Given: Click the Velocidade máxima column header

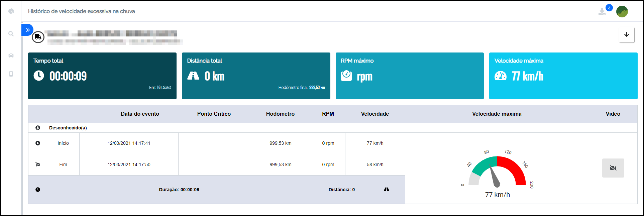Looking at the screenshot, I should [497, 114].
